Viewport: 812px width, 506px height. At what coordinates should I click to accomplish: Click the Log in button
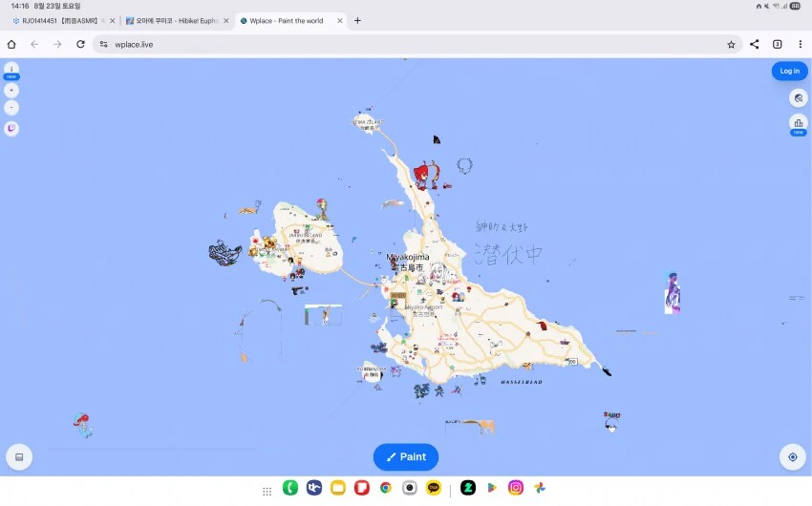coord(789,71)
